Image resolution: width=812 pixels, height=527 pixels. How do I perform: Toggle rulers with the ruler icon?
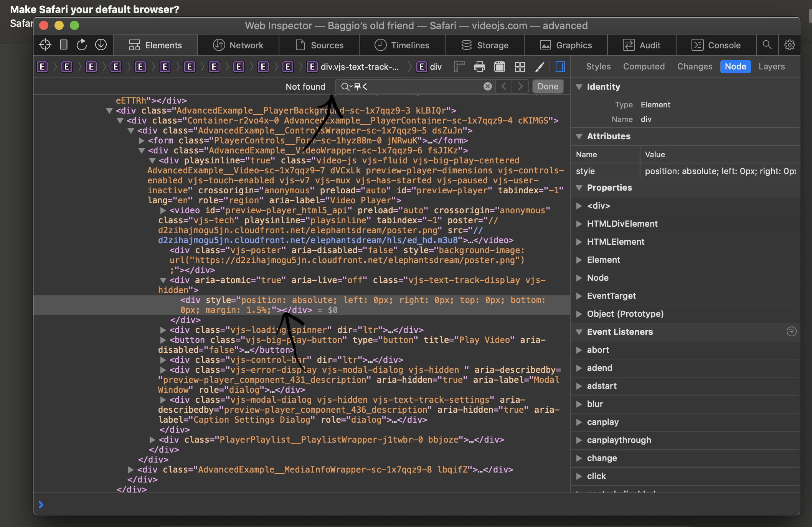click(x=459, y=67)
